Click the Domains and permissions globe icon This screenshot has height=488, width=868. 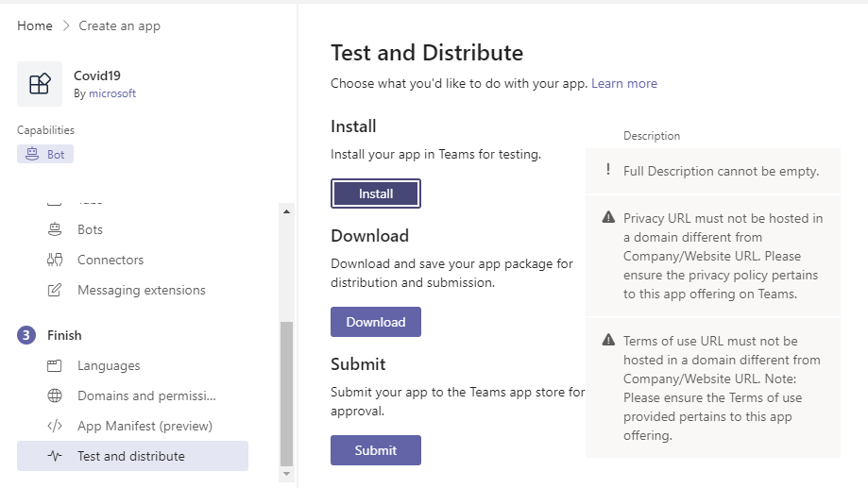click(55, 395)
